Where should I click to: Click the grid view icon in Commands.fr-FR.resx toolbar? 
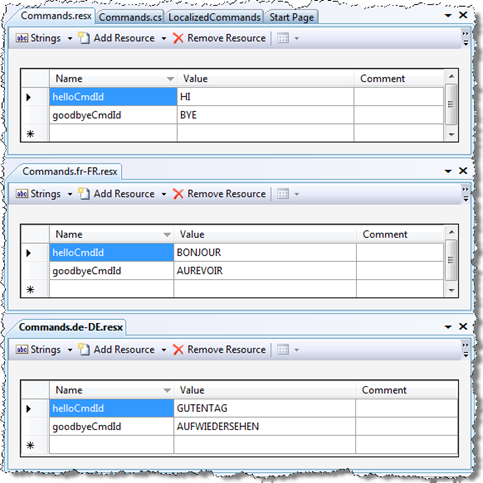(x=283, y=194)
